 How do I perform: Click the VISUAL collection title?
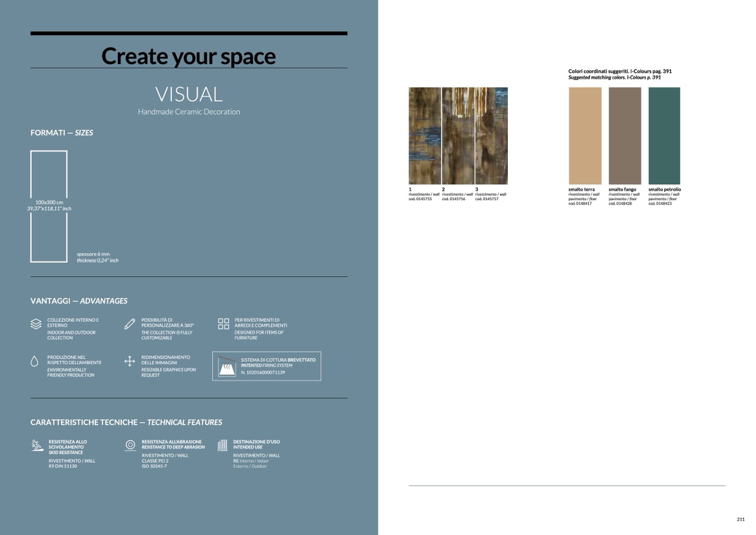pos(188,94)
